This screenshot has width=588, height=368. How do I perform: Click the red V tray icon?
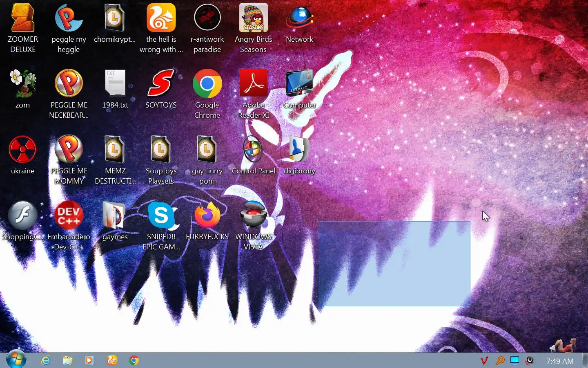click(484, 361)
